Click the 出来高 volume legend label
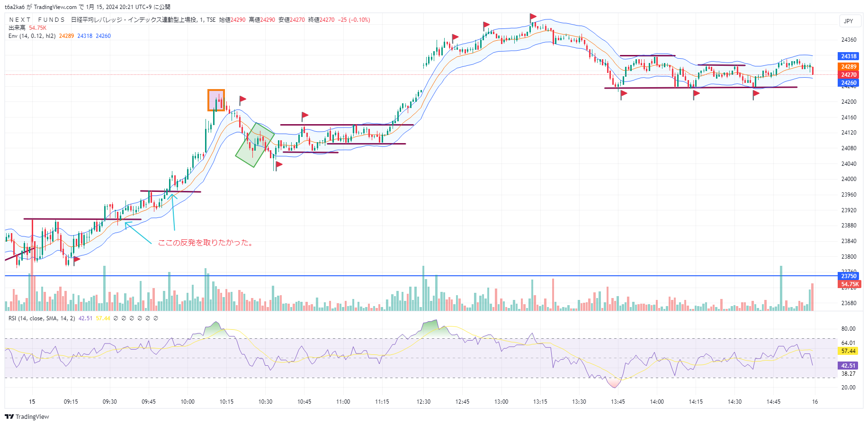 point(17,28)
